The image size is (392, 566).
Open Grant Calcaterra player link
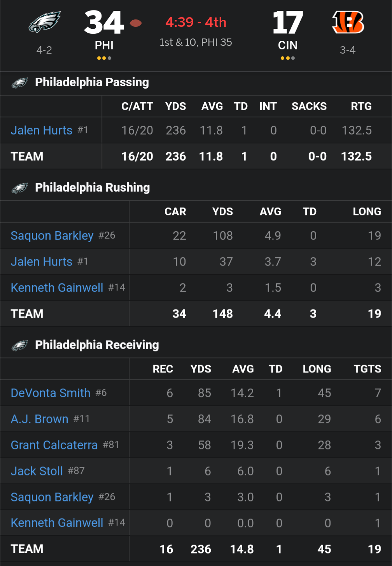click(54, 445)
